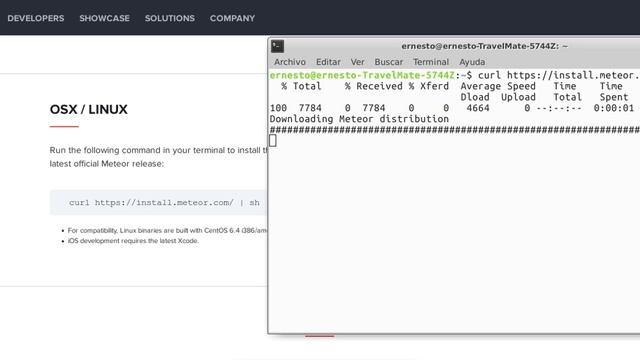Open the COMPANY navigation link

[x=232, y=18]
